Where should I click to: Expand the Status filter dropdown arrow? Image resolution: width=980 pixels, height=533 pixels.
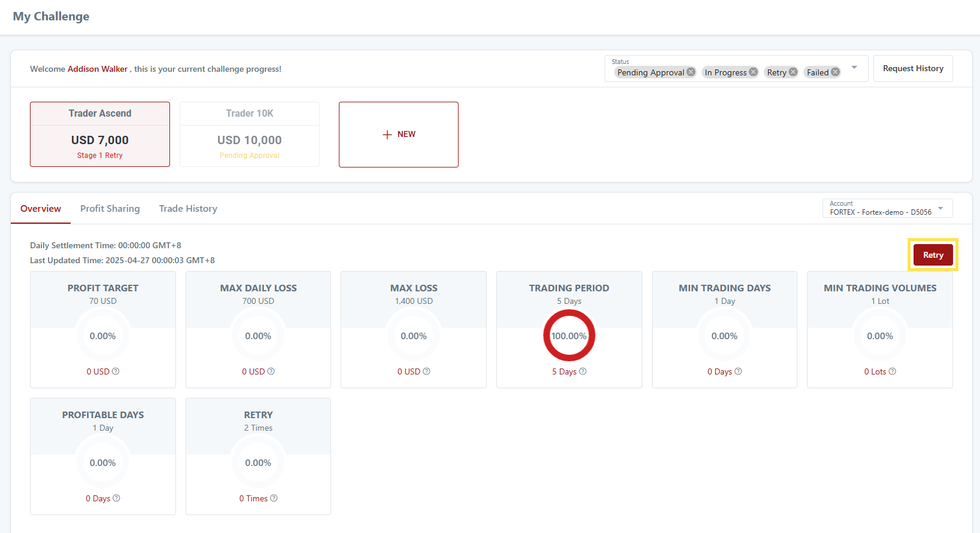[854, 68]
